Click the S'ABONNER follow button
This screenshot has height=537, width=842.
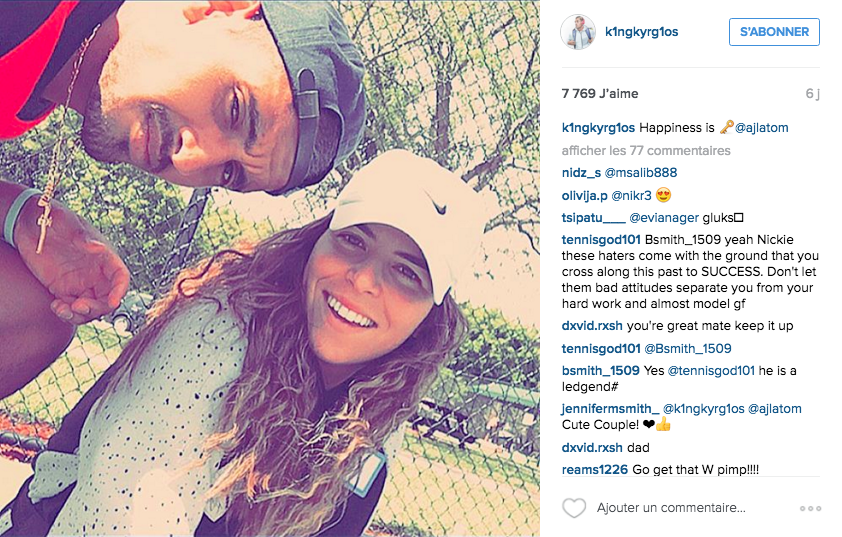pyautogui.click(x=774, y=32)
